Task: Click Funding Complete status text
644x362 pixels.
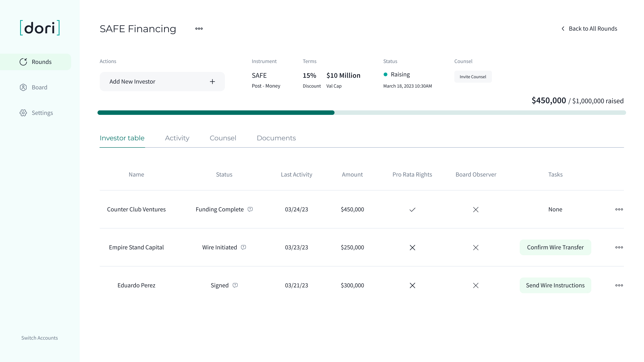Action: click(220, 209)
